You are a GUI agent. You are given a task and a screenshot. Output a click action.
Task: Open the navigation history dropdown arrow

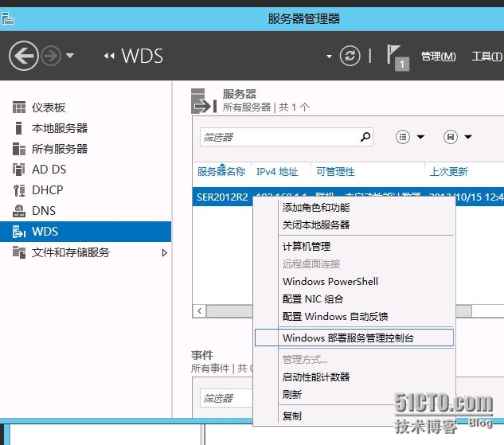(70, 56)
